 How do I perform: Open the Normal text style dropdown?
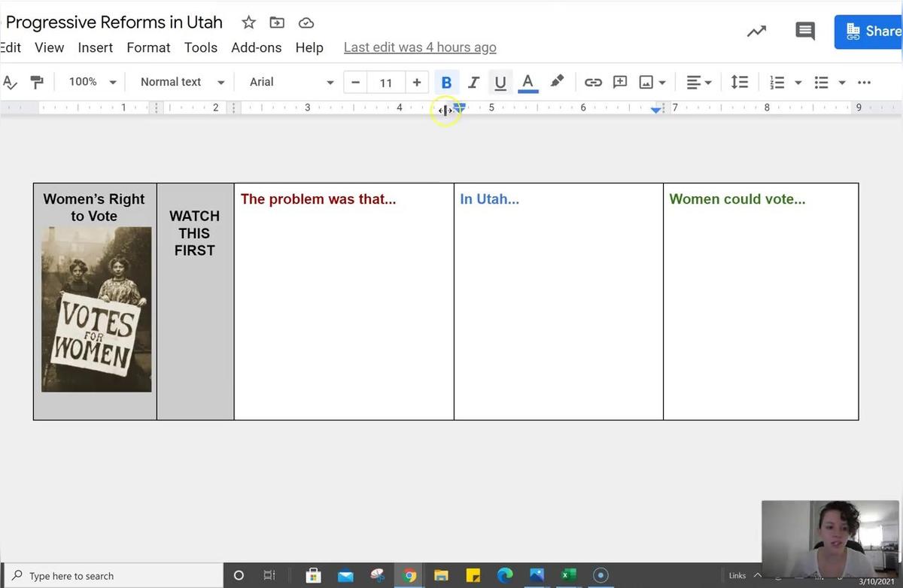click(182, 82)
